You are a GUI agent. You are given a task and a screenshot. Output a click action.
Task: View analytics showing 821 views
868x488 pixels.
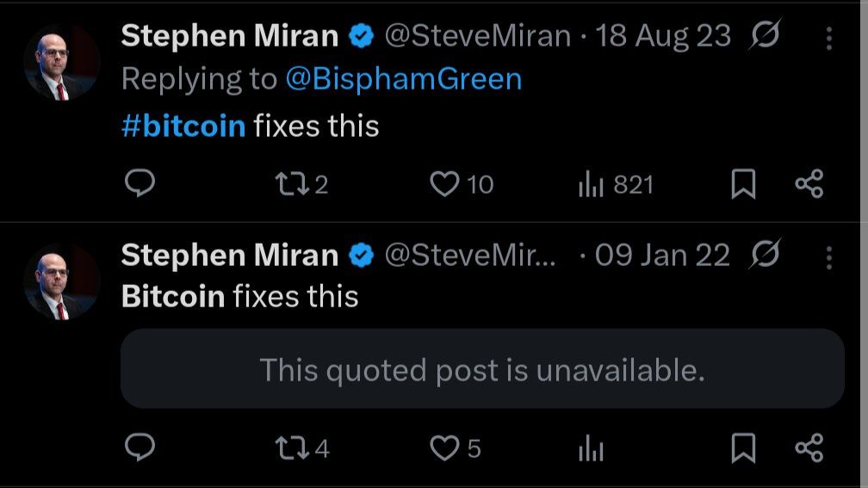pyautogui.click(x=591, y=184)
